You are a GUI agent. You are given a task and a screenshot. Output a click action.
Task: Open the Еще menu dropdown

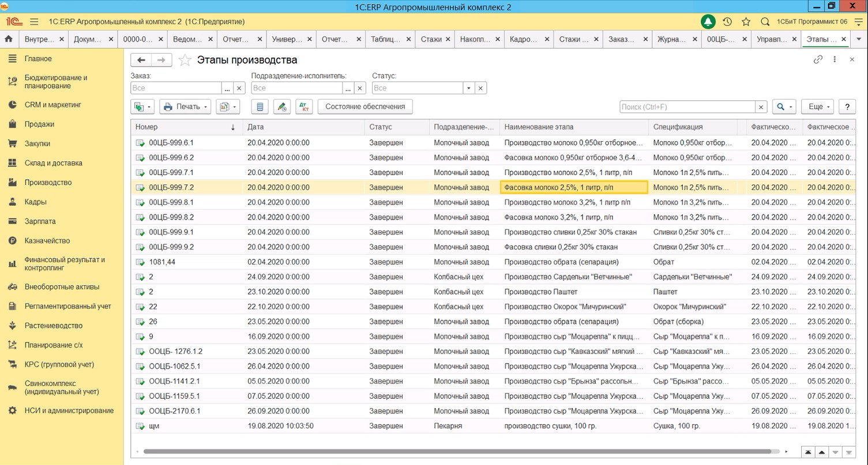click(819, 107)
